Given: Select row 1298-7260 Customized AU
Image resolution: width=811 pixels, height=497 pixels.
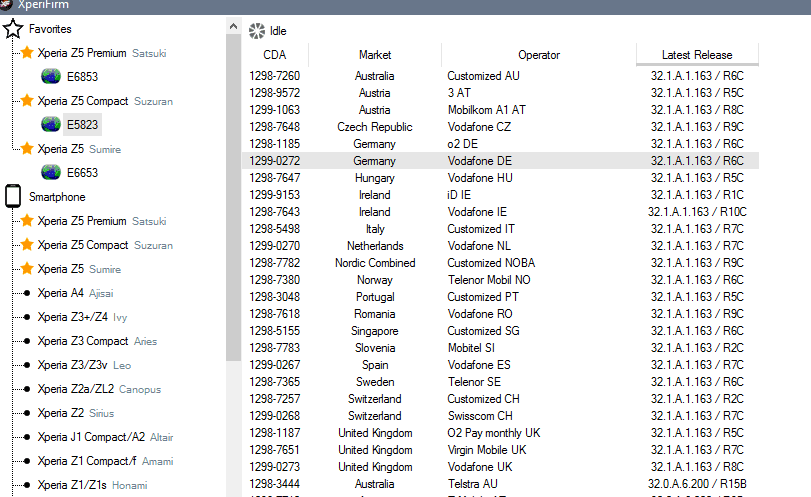Looking at the screenshot, I should pyautogui.click(x=500, y=76).
